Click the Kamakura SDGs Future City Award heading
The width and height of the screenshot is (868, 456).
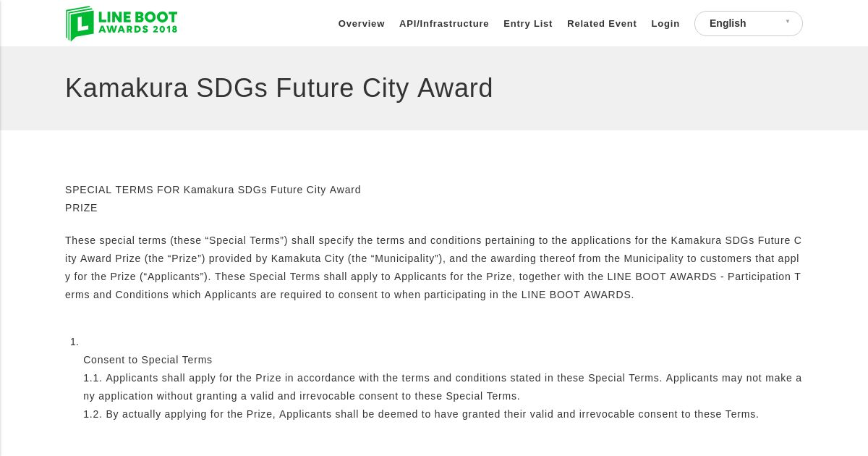point(279,88)
